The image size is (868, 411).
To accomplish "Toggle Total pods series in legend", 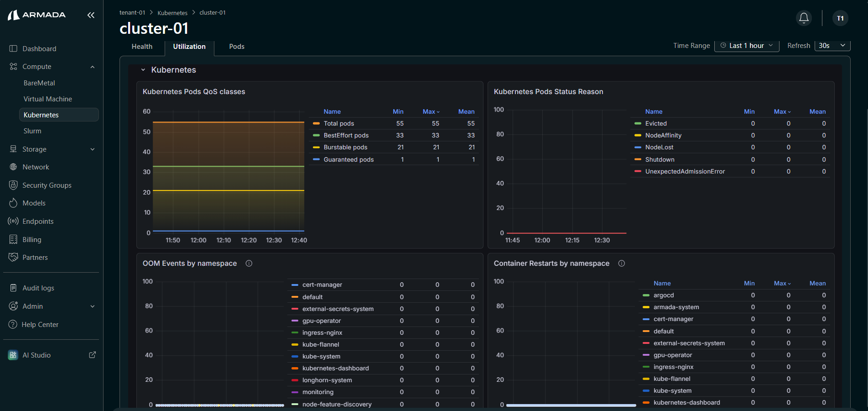I will (x=338, y=124).
